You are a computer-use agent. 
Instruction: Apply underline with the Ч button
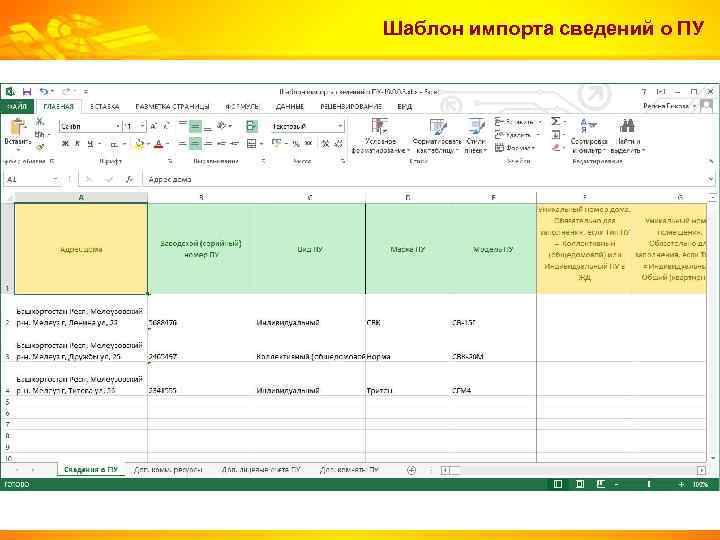tap(90, 144)
